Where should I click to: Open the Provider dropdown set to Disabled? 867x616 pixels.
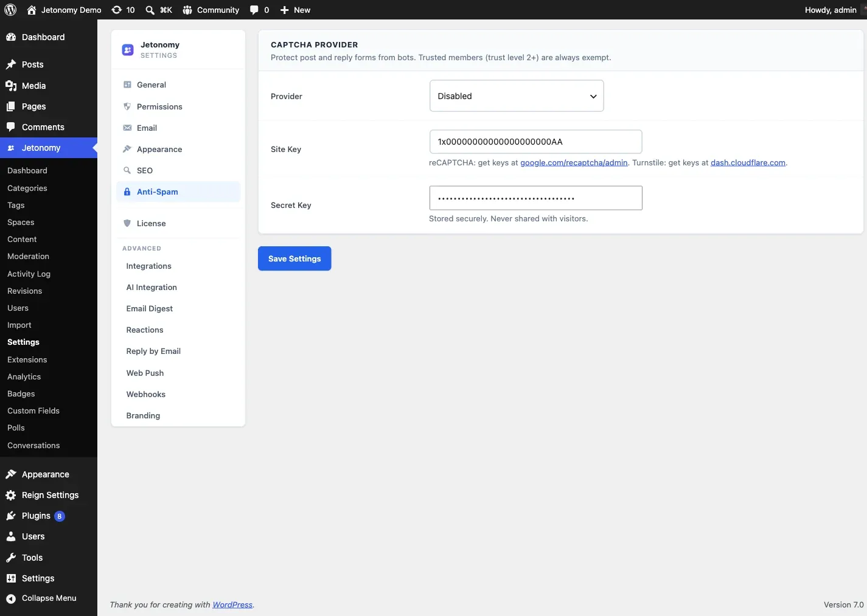(517, 96)
